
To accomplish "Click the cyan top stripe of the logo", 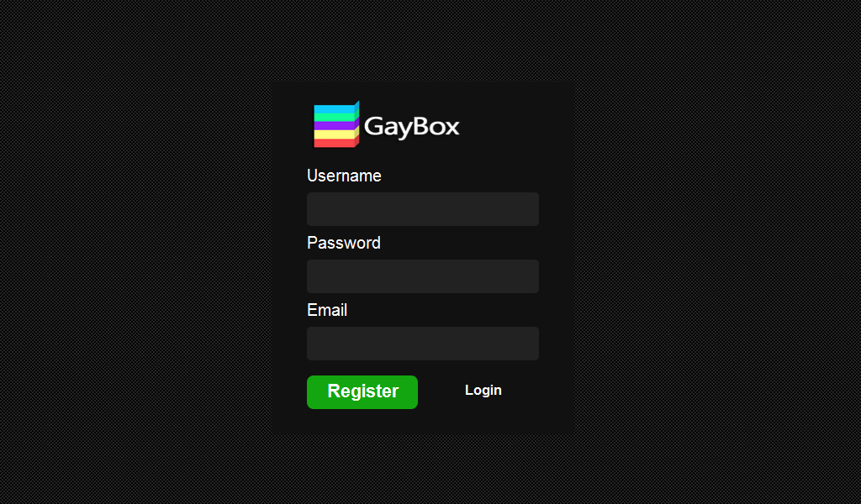I will pyautogui.click(x=334, y=110).
